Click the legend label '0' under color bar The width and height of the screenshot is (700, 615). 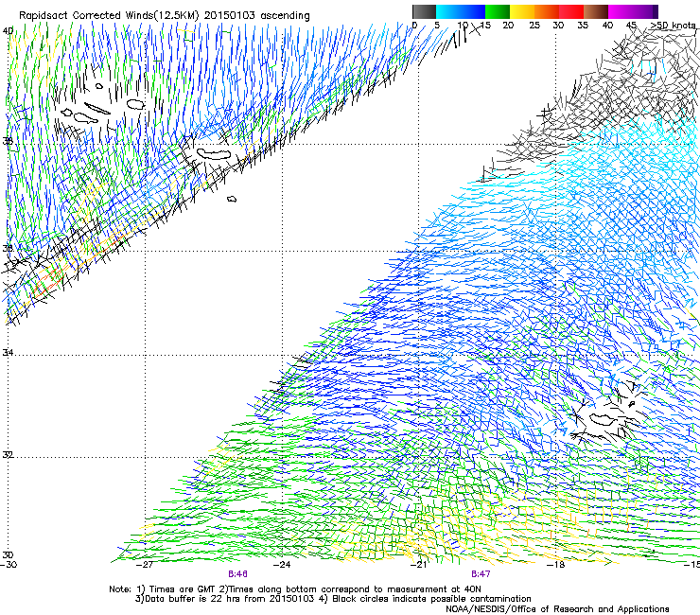click(x=414, y=25)
